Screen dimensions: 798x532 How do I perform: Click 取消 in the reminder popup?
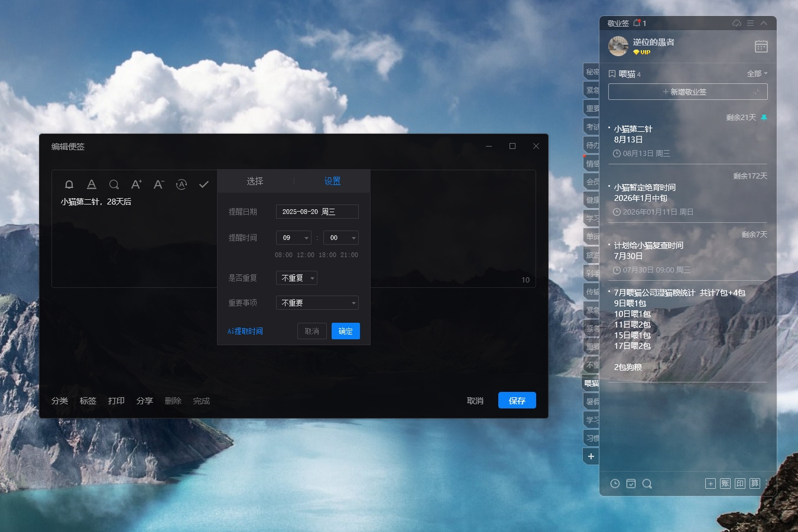coord(312,331)
